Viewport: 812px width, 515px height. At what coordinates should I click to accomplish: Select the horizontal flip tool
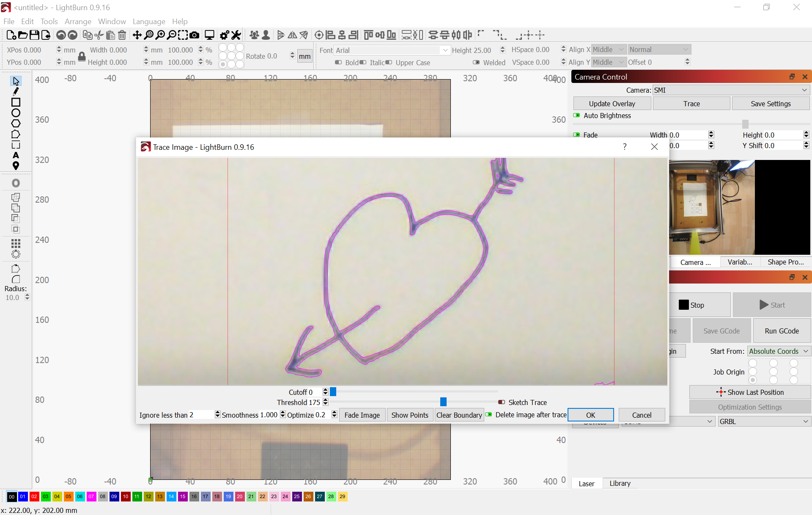(x=292, y=35)
